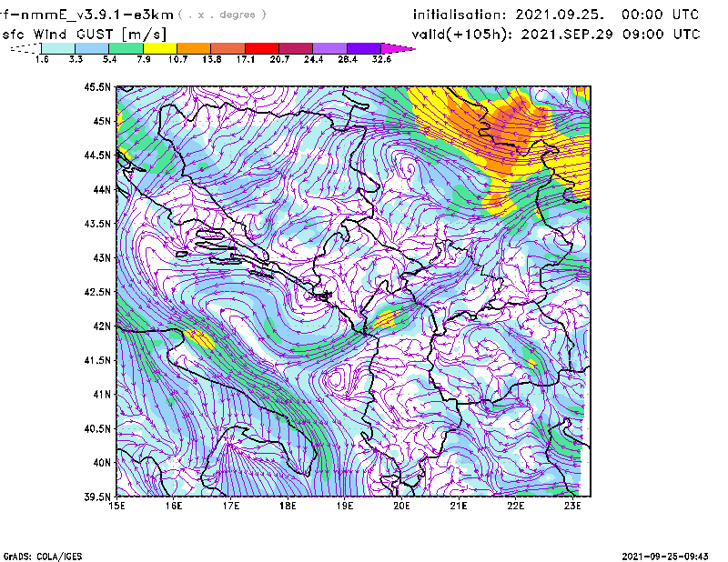Click the legend value '5.4'

tap(109, 59)
